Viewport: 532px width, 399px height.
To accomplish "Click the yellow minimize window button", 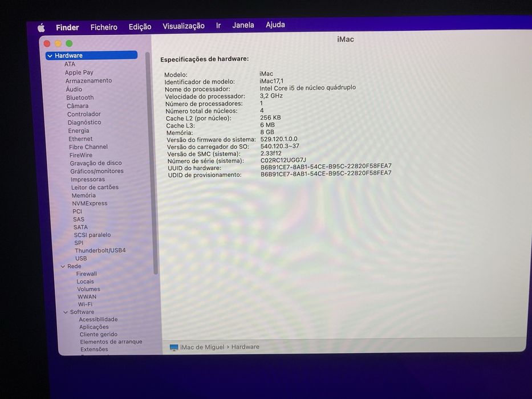I will tap(58, 43).
